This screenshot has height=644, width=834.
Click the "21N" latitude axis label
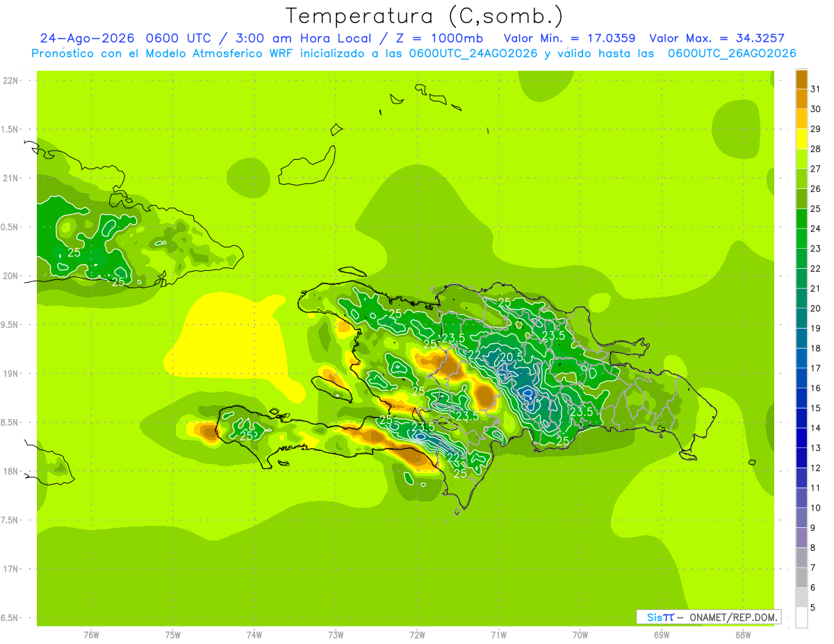click(x=10, y=178)
